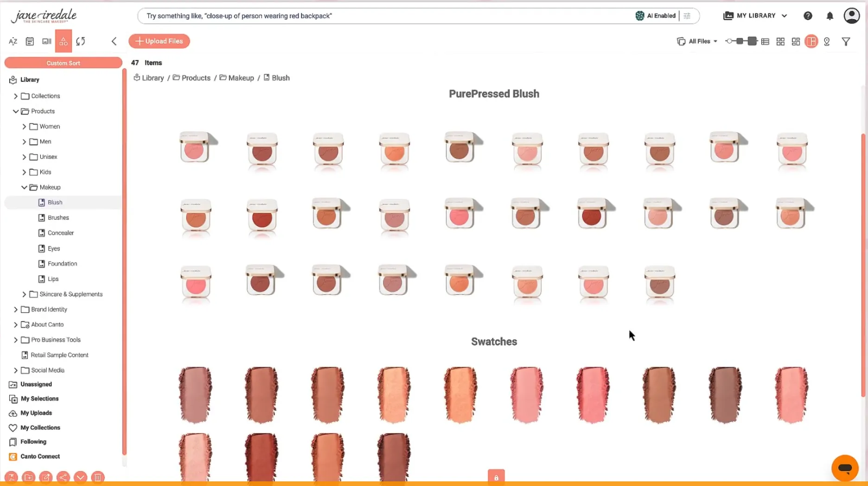Set thumbnail size to the largest step

click(752, 41)
